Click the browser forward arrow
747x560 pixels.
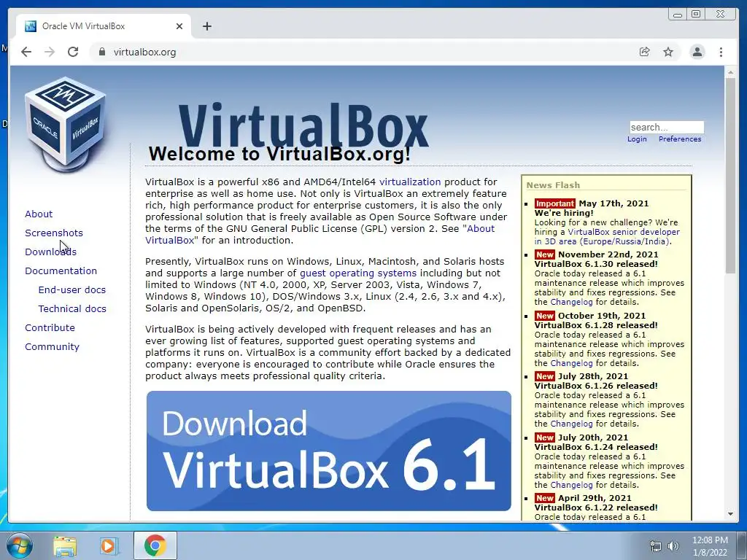click(50, 52)
